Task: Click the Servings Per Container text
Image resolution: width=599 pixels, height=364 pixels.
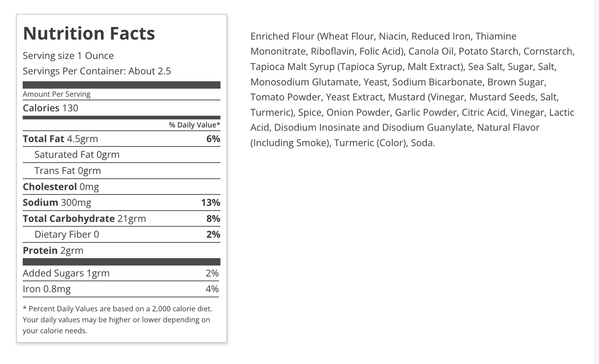Action: (x=97, y=71)
